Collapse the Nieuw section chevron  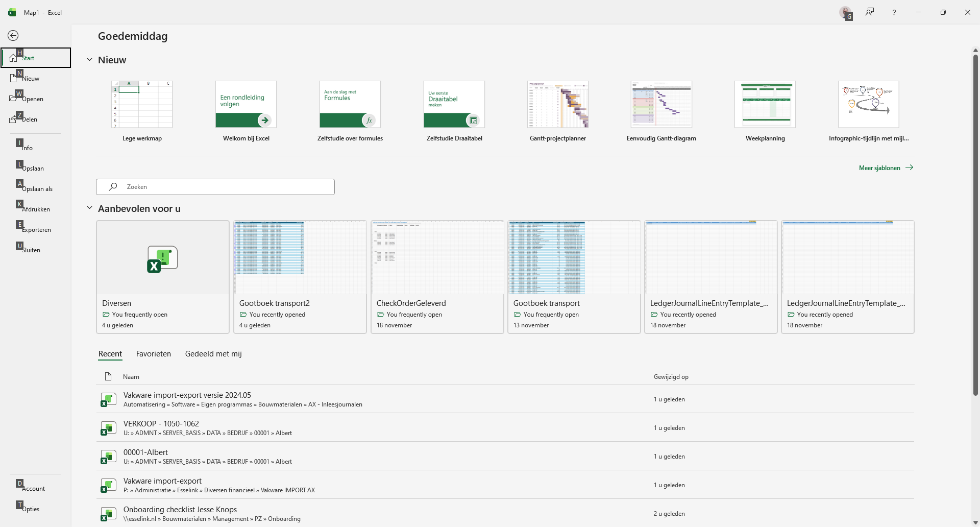click(x=89, y=60)
